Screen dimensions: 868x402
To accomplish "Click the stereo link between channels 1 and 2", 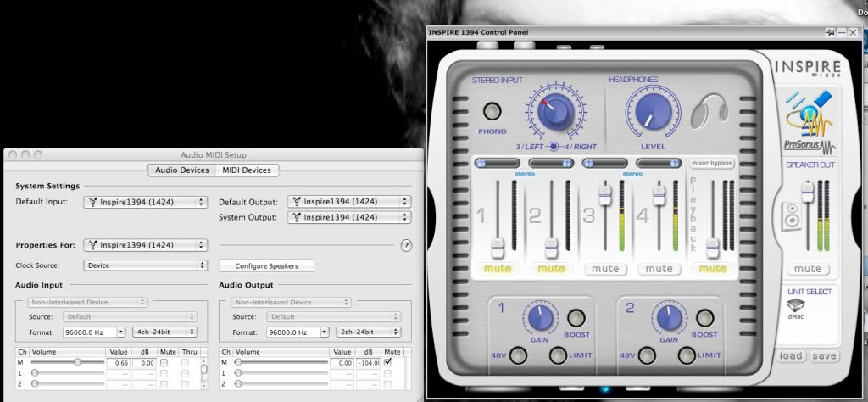I will pos(525,174).
